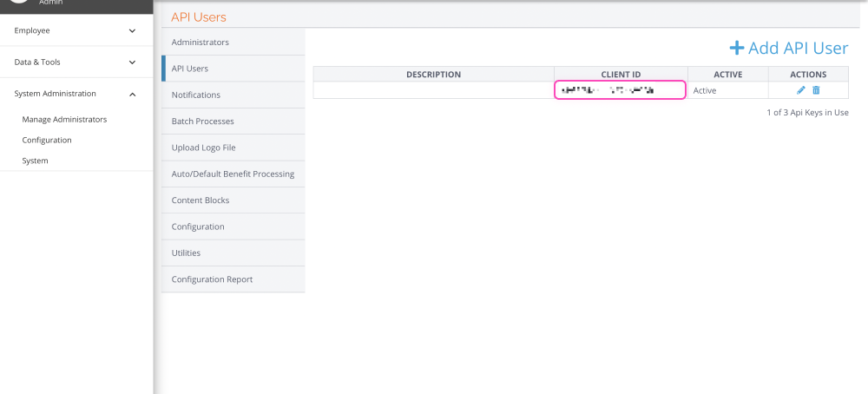Screen dimensions: 868x394
Task: Open System item in left sidebar
Action: pos(35,161)
